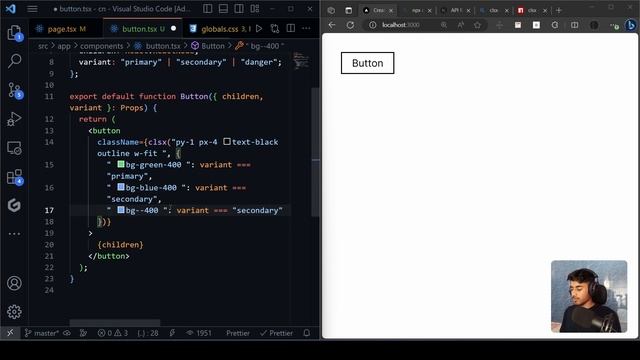
Task: Select the button.tsx breadcrumb segment
Action: point(158,46)
